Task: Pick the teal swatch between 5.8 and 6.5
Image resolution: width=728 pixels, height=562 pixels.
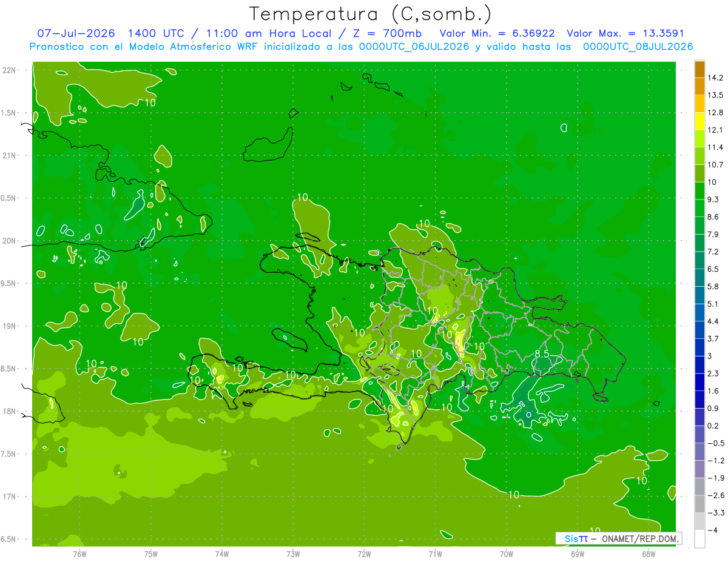Action: pyautogui.click(x=699, y=278)
